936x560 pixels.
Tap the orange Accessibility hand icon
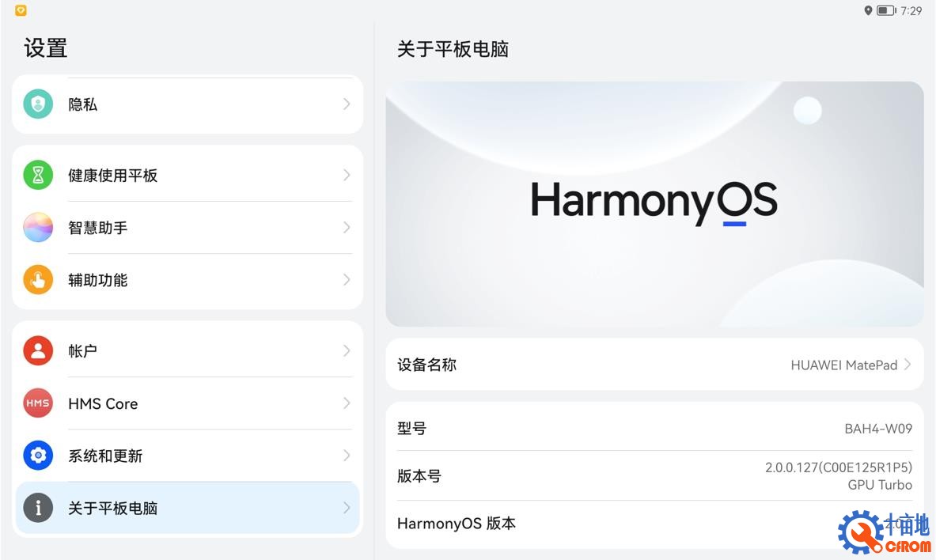click(38, 280)
